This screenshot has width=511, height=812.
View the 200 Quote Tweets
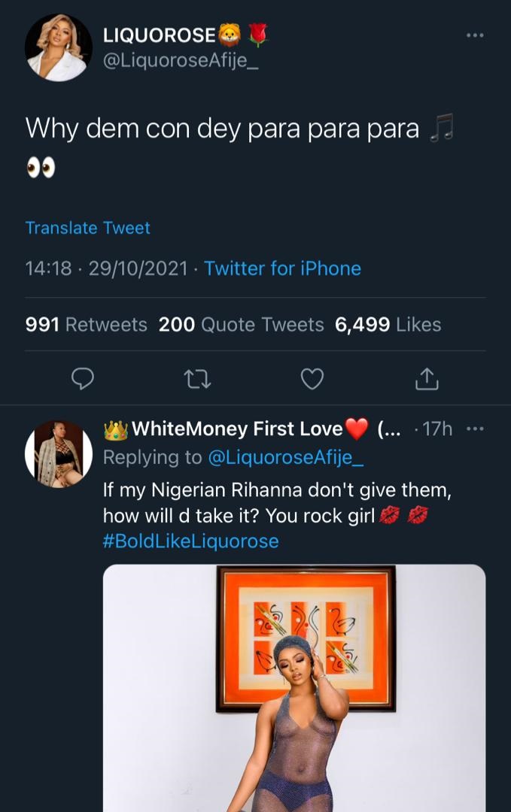[x=241, y=325]
